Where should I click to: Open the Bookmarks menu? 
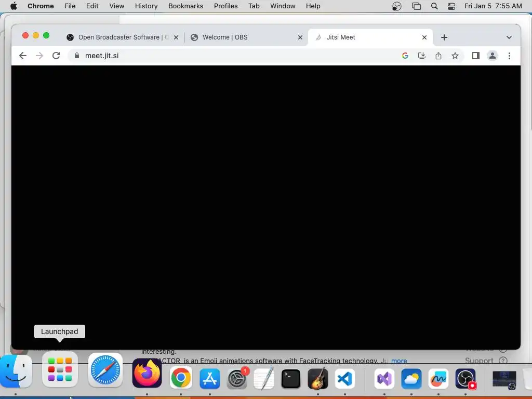tap(186, 6)
